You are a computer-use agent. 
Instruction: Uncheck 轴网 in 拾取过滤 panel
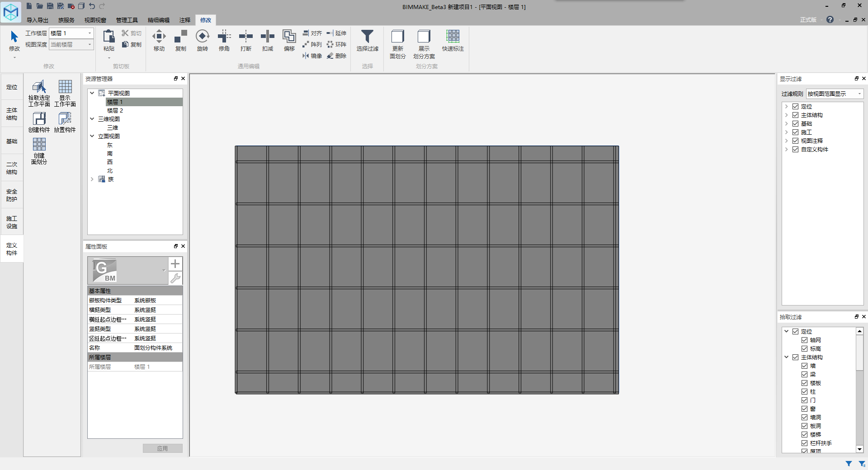(804, 340)
